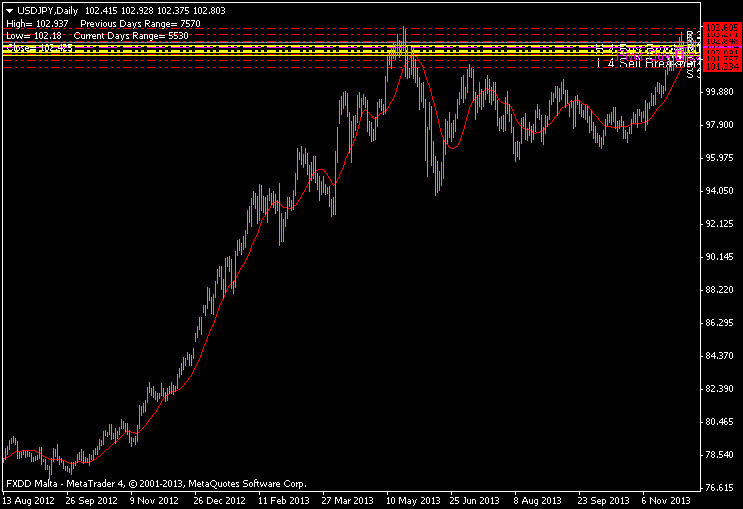Select the thick yellow horizontal price line
743x509 pixels.
tap(300, 47)
